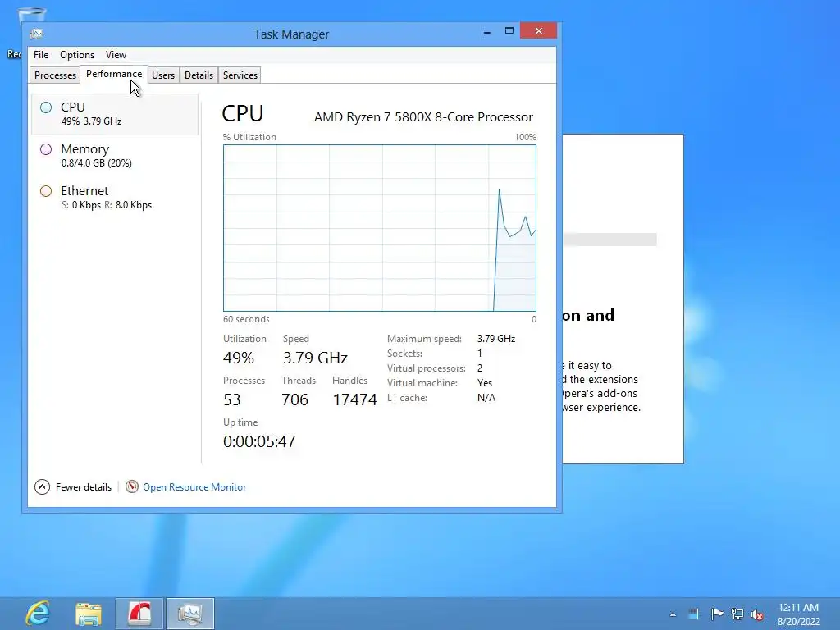Click the Sockets value 1
The height and width of the screenshot is (630, 840).
[x=480, y=354]
